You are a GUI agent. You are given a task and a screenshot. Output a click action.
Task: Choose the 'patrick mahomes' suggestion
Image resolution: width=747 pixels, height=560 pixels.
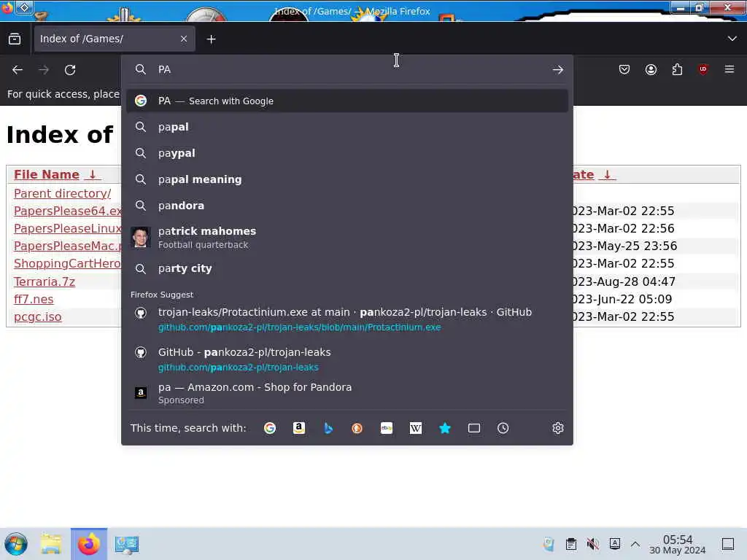[x=347, y=237]
